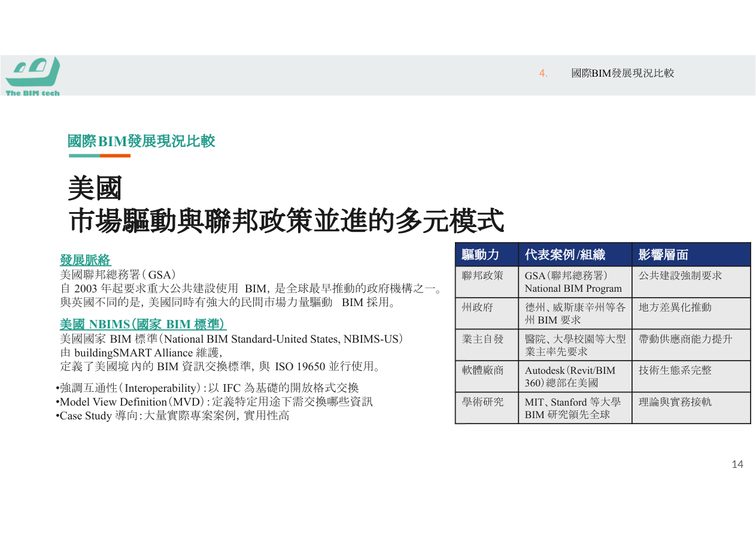
Task: Click the bullet Case Study 導向
Action: click(x=172, y=415)
